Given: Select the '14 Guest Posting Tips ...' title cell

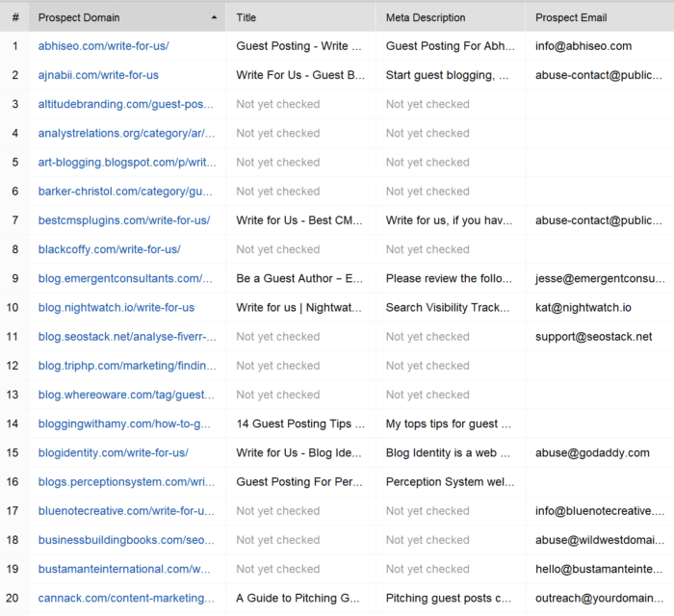Looking at the screenshot, I should (x=300, y=423).
